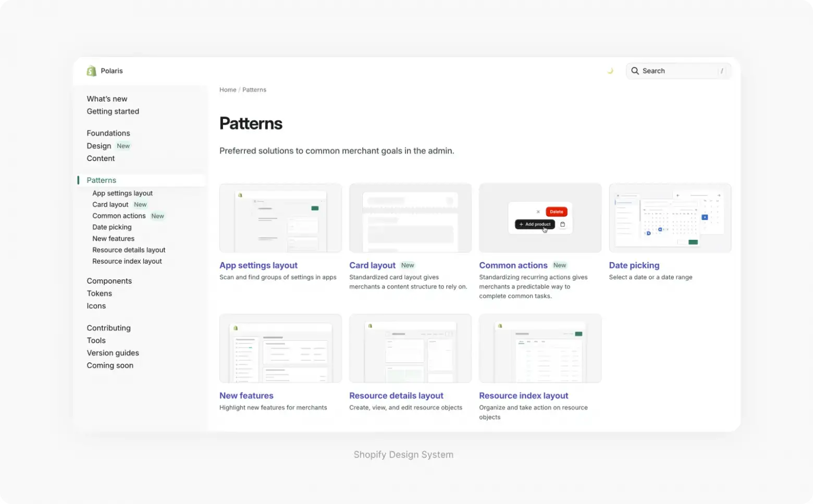
Task: Click the Card layout preview image
Action: tap(410, 218)
